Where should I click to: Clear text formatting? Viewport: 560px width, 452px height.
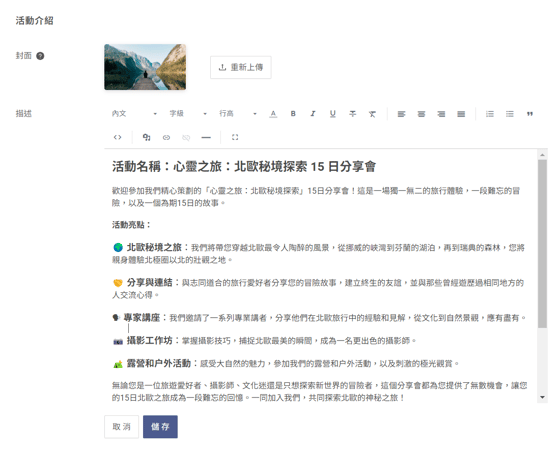(x=372, y=114)
